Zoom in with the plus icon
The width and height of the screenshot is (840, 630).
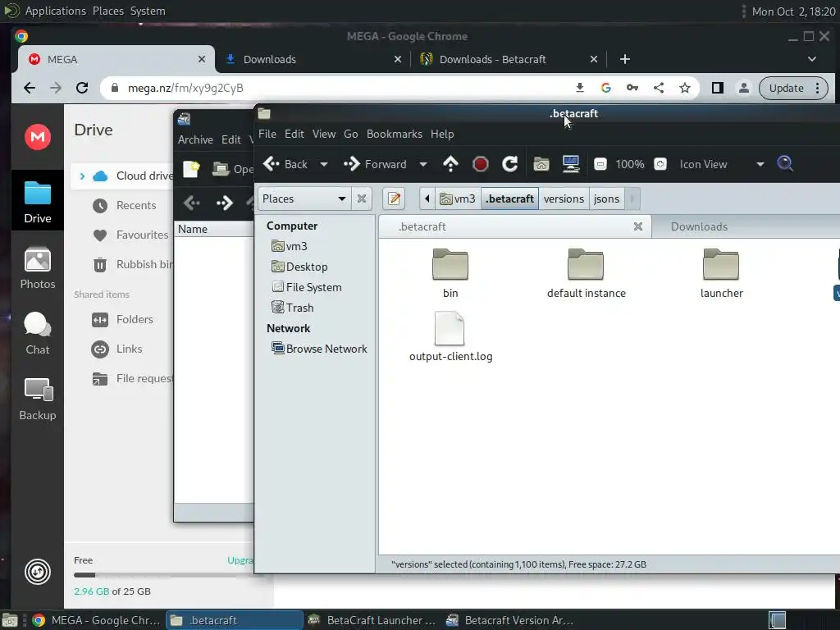coord(660,164)
